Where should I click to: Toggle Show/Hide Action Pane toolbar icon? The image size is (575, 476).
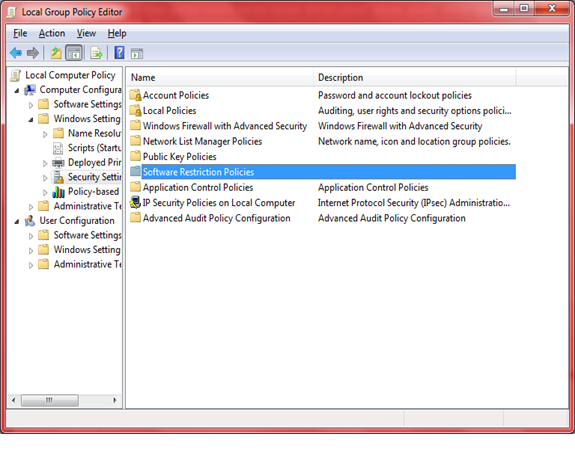(x=137, y=54)
